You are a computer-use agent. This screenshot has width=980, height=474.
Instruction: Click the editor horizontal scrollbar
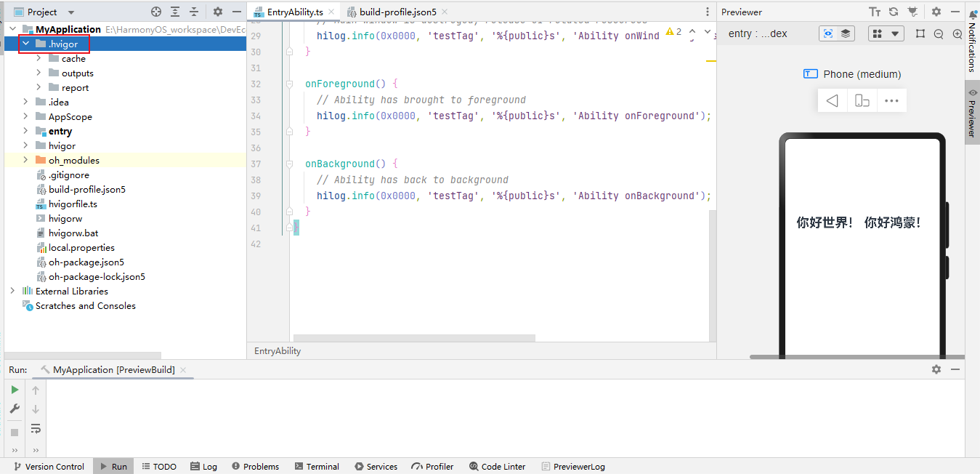414,338
